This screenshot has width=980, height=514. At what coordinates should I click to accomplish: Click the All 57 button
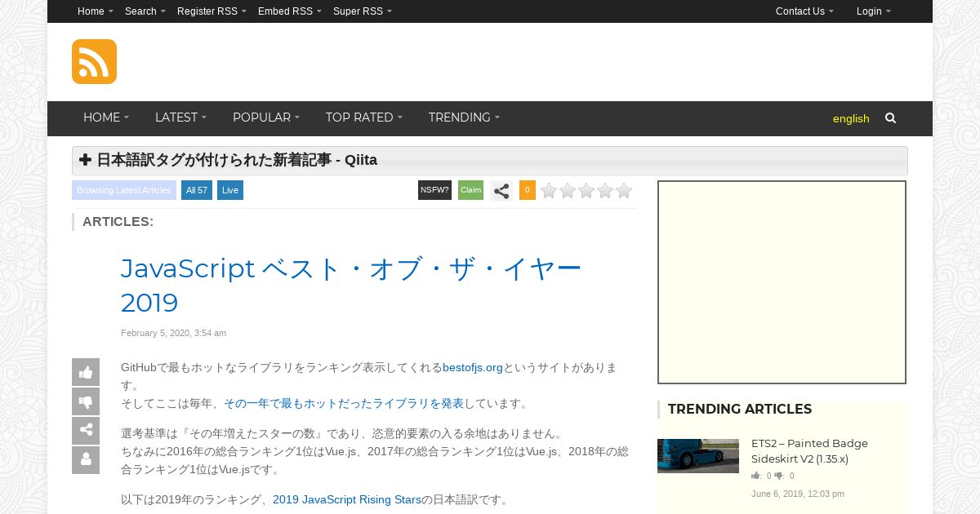(x=197, y=190)
